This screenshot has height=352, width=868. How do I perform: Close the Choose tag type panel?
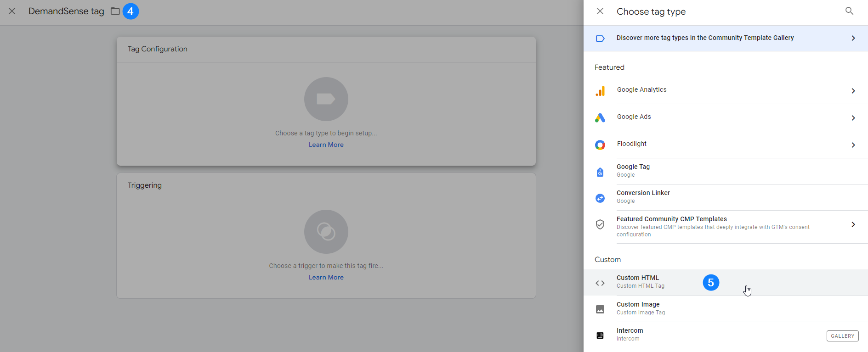(x=600, y=11)
